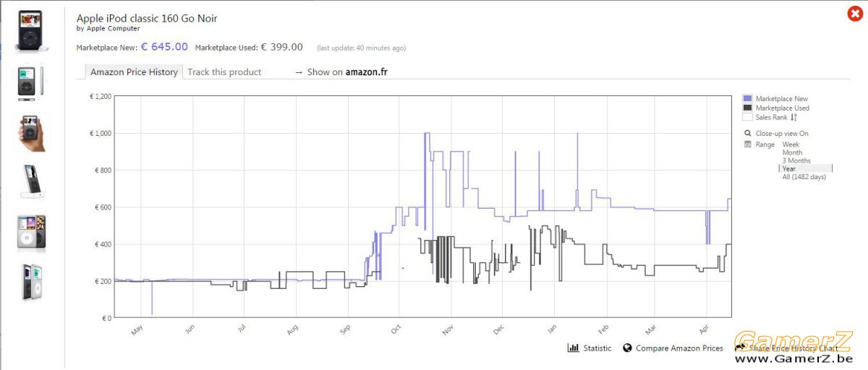This screenshot has width=868, height=370.
Task: Click the € 800 axis label
Action: (103, 171)
